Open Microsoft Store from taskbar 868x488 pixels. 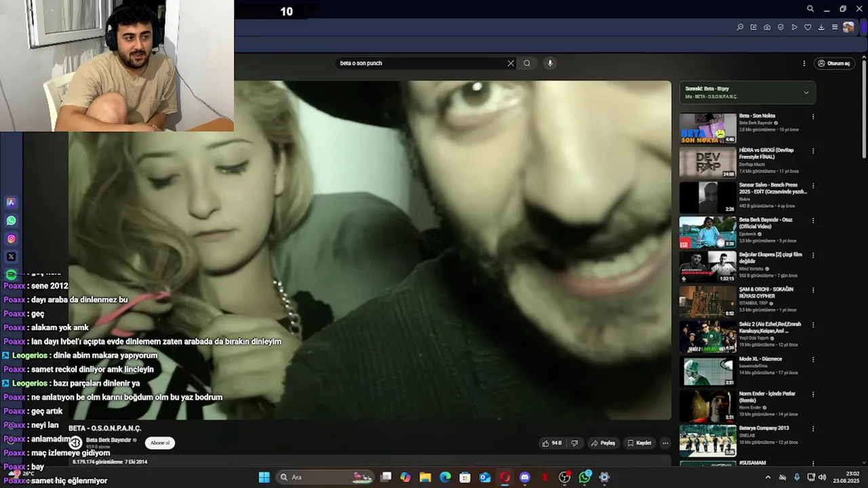tap(465, 477)
